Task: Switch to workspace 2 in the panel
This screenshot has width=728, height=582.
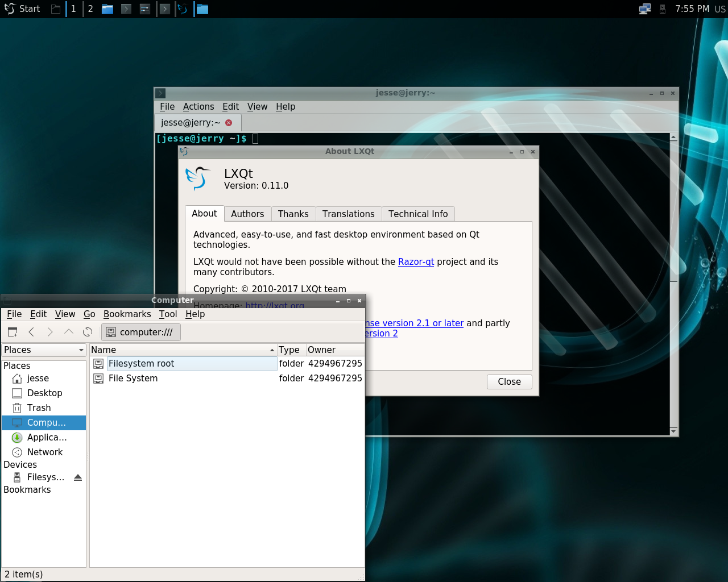Action: click(90, 9)
